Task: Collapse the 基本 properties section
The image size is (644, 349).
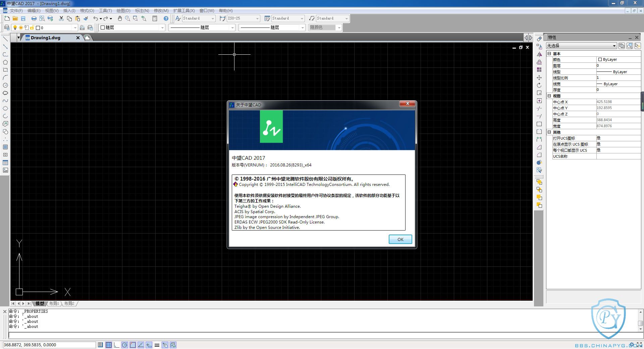Action: 549,54
